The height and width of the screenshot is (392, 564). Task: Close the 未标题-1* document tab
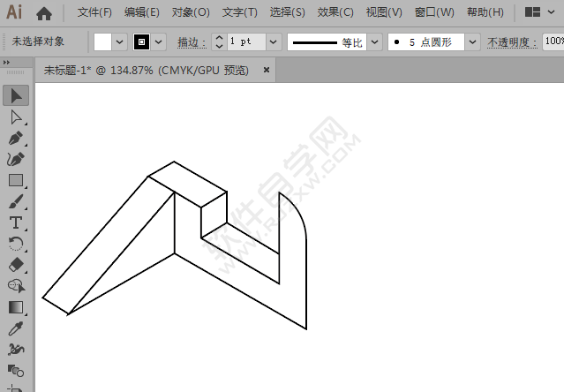pyautogui.click(x=267, y=70)
